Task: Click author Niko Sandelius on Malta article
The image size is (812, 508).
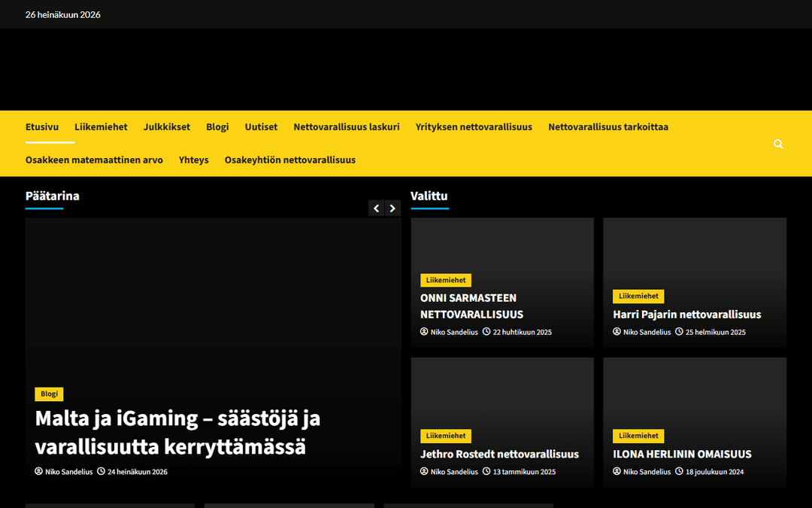Action: (69, 472)
